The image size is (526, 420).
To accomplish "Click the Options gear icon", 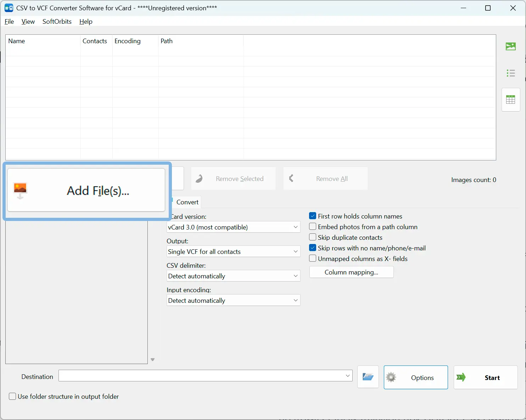I will 391,378.
